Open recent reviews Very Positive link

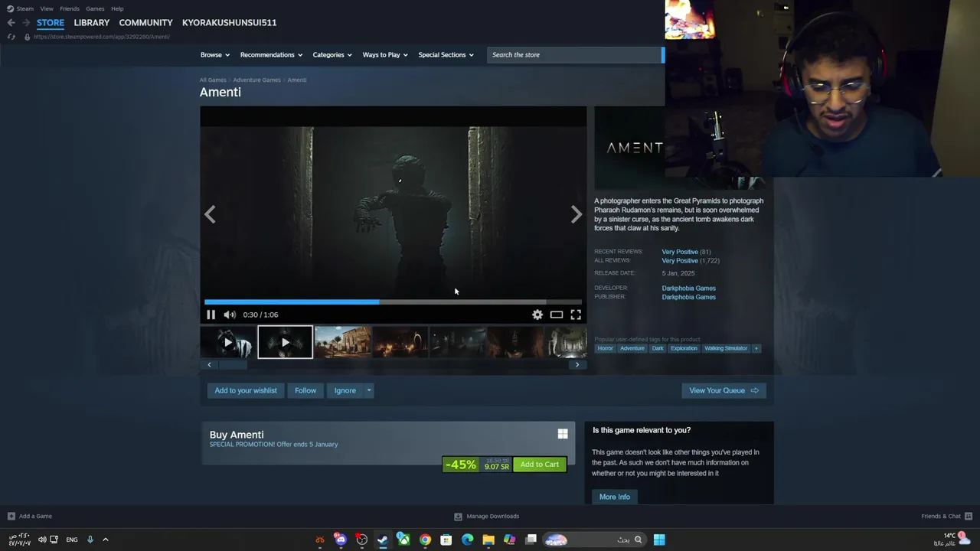pyautogui.click(x=680, y=252)
